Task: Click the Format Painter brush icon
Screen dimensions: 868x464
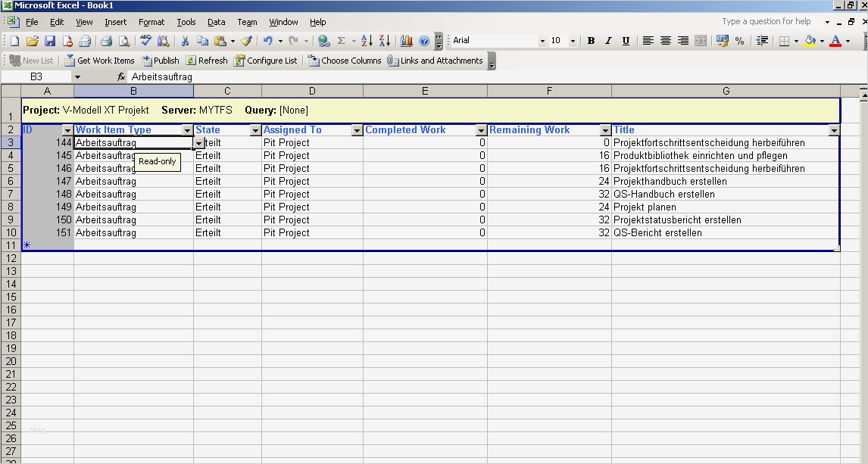Action: 246,41
